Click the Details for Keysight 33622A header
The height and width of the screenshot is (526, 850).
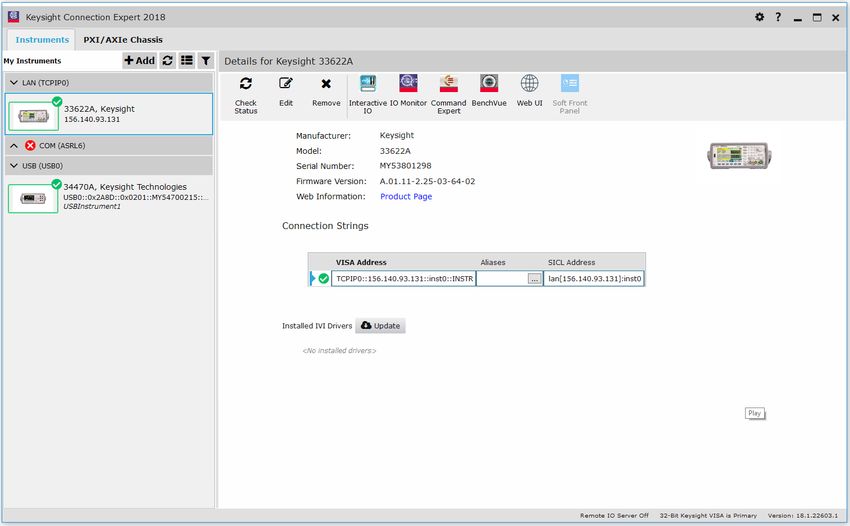(288, 61)
